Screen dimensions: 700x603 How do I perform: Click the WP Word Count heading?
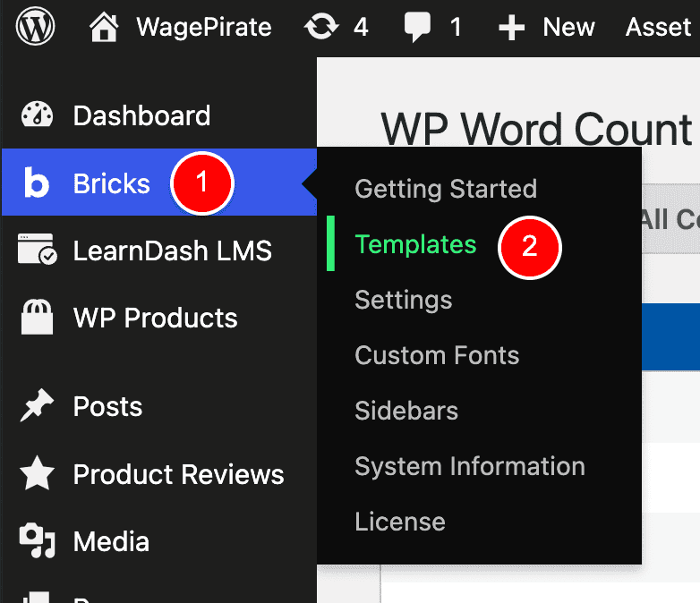click(536, 130)
